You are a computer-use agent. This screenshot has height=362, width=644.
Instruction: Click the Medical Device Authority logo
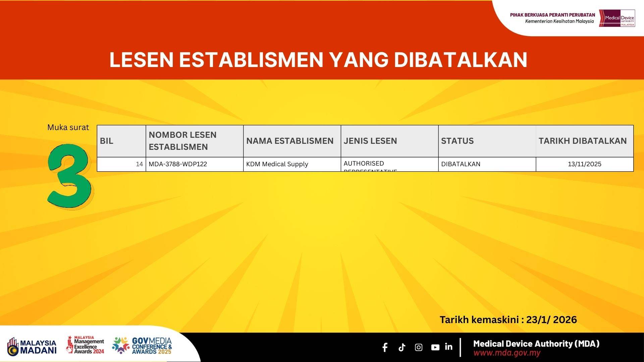coord(617,18)
